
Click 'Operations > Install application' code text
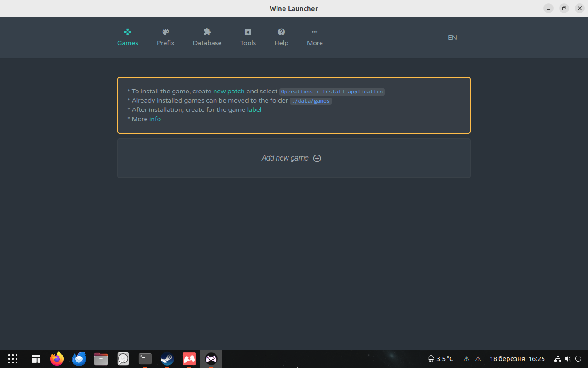coord(332,92)
